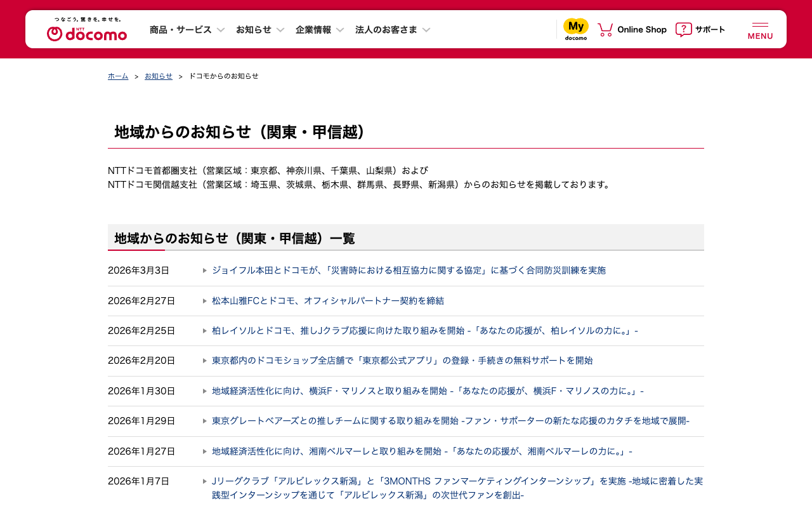Select the date 2026年1月7日
The image size is (812, 508).
[x=139, y=481]
